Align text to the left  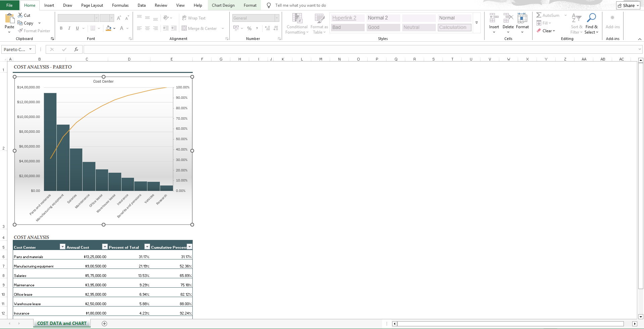(139, 28)
